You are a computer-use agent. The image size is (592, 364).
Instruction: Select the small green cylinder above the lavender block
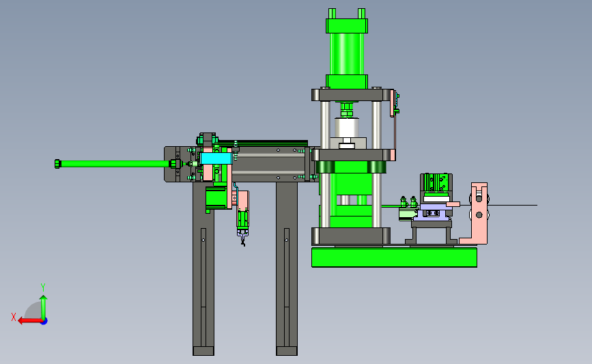pos(436,183)
